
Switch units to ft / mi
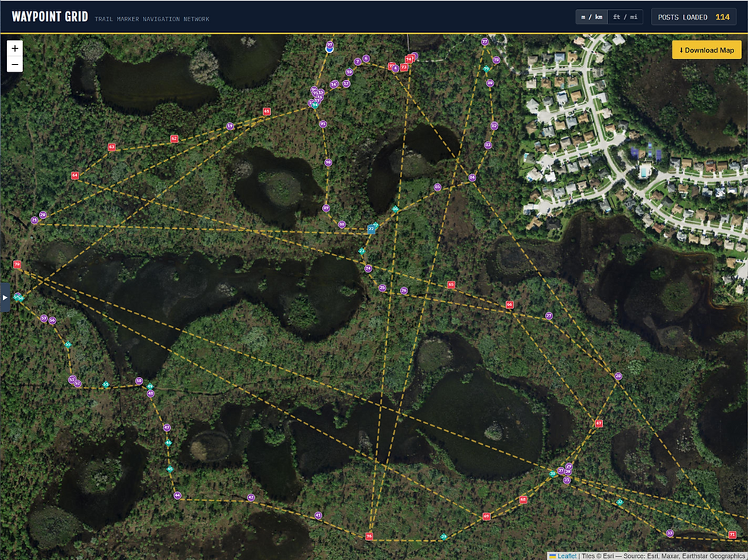[x=625, y=18]
